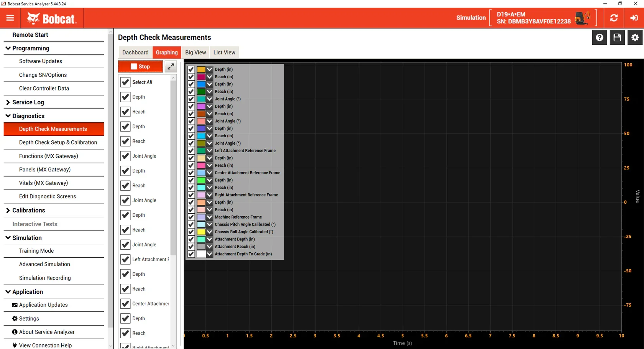The width and height of the screenshot is (644, 349).
Task: Click the sidebar scrollbar down arrow
Action: coord(110,346)
